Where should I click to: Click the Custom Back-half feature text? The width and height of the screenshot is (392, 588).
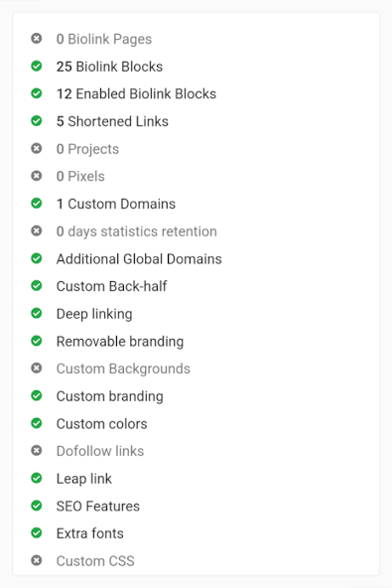tap(112, 286)
